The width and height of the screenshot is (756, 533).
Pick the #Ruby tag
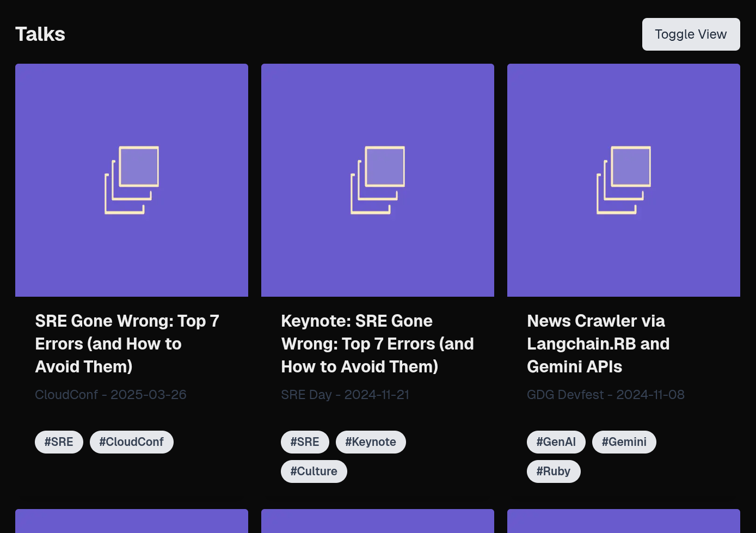(x=553, y=471)
